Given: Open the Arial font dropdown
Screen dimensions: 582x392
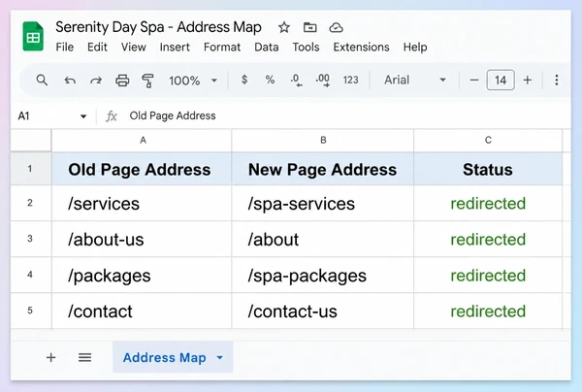Looking at the screenshot, I should pyautogui.click(x=415, y=80).
